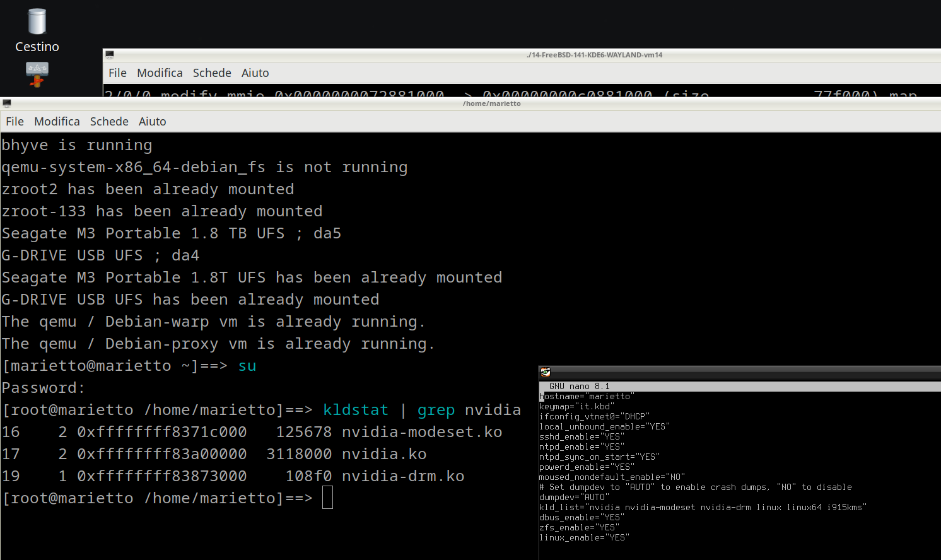Click the 'qemu-system-x86_64-debian_fs is not running' line

(x=204, y=167)
